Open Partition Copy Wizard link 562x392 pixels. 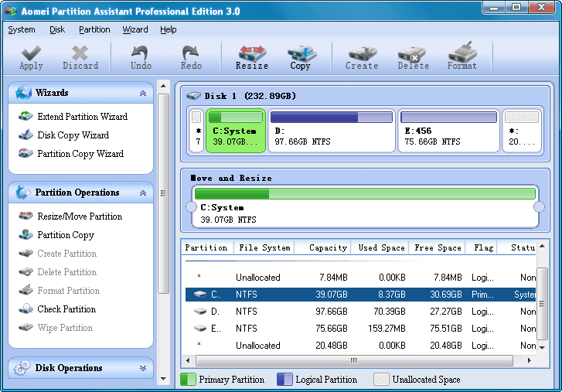[x=80, y=154]
